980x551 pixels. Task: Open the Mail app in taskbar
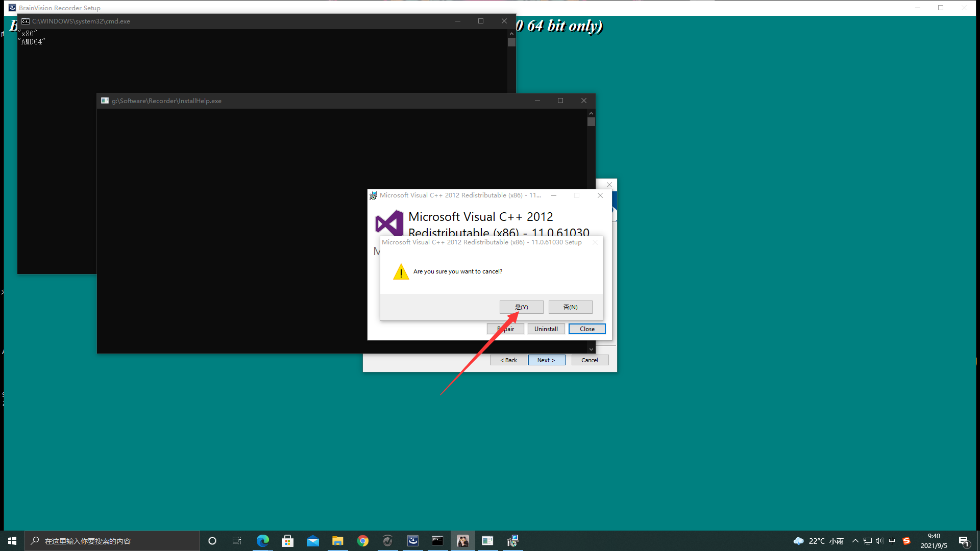(313, 541)
